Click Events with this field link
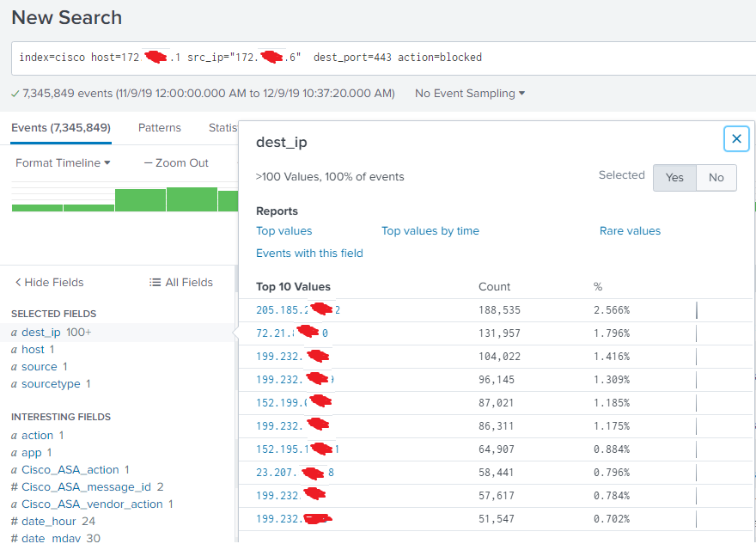The height and width of the screenshot is (550, 756). coord(309,253)
